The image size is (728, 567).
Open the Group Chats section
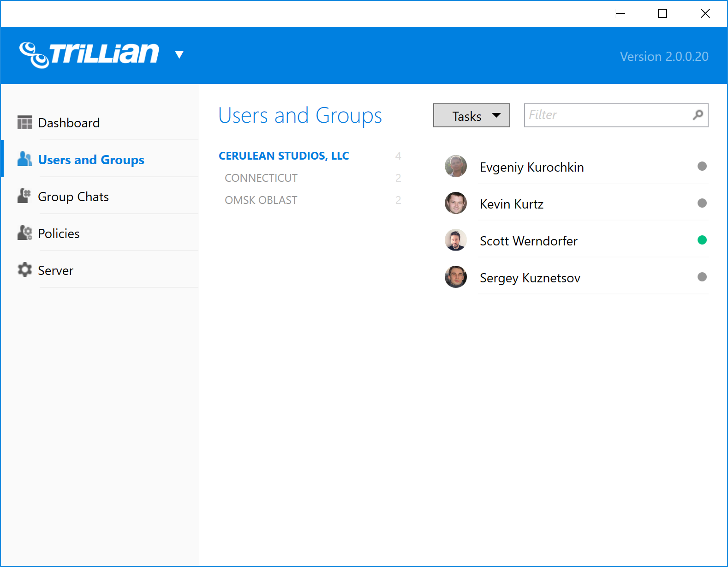pos(73,197)
